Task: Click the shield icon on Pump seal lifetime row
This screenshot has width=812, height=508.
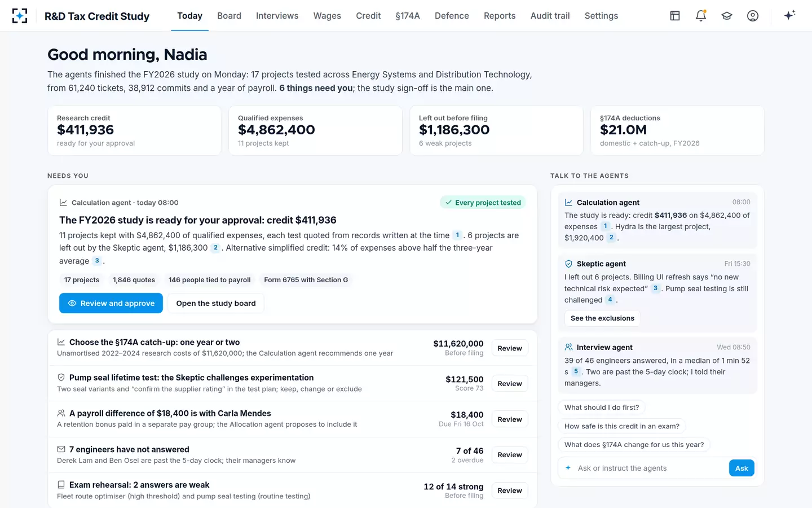Action: click(x=61, y=378)
